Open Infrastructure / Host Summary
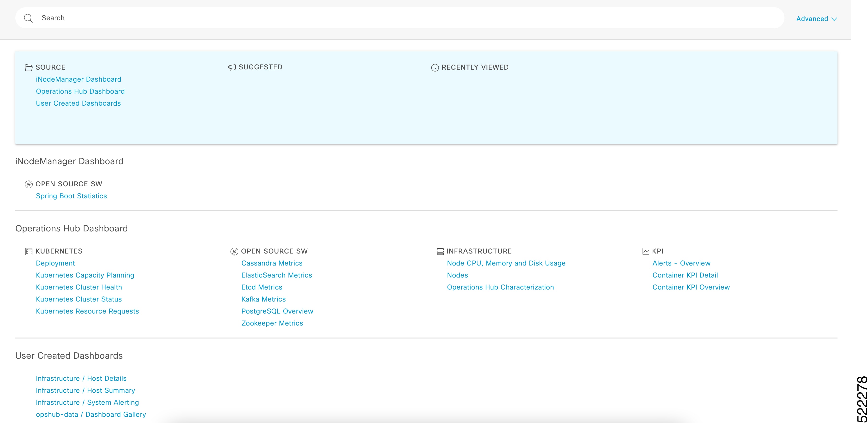Viewport: 868px width, 423px height. tap(85, 391)
